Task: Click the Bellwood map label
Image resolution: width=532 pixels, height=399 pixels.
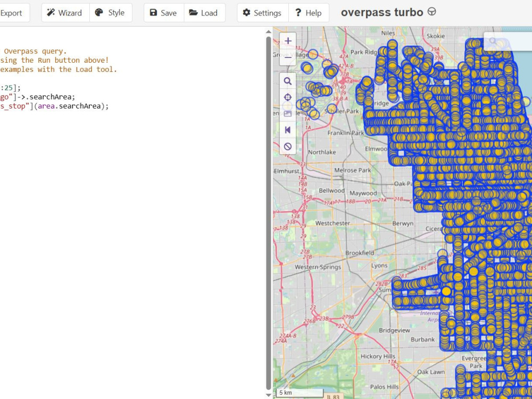Action: pos(331,190)
